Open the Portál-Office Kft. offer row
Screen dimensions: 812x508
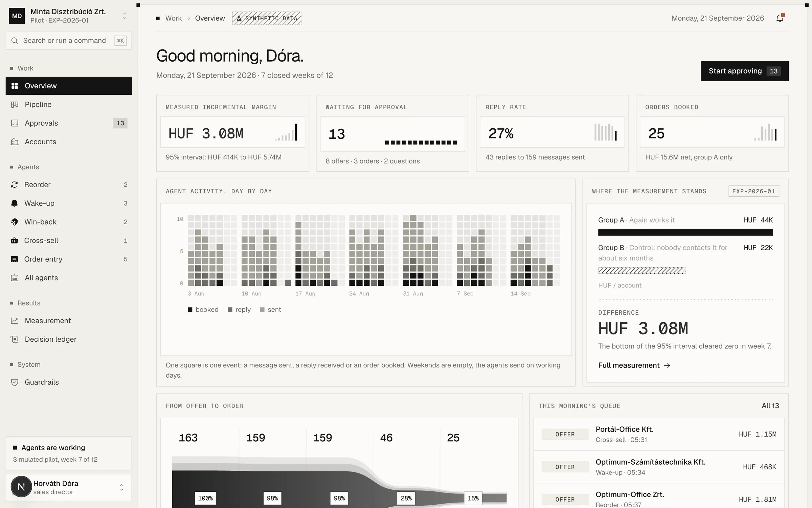659,434
